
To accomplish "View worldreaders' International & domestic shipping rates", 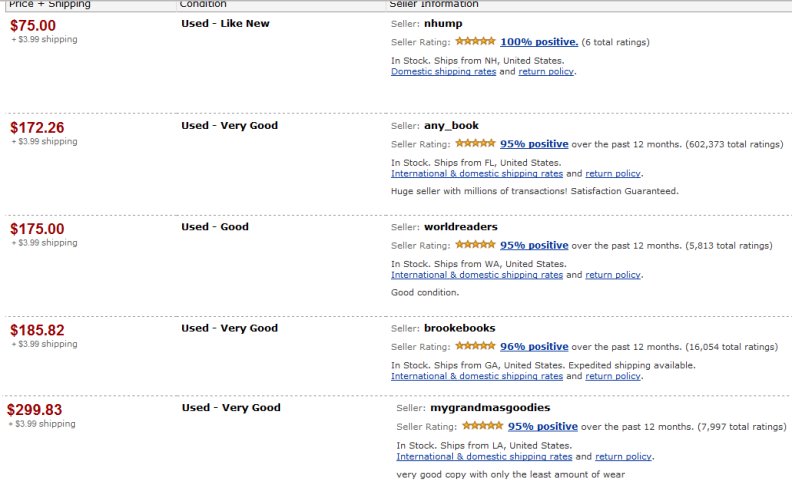I will 477,275.
